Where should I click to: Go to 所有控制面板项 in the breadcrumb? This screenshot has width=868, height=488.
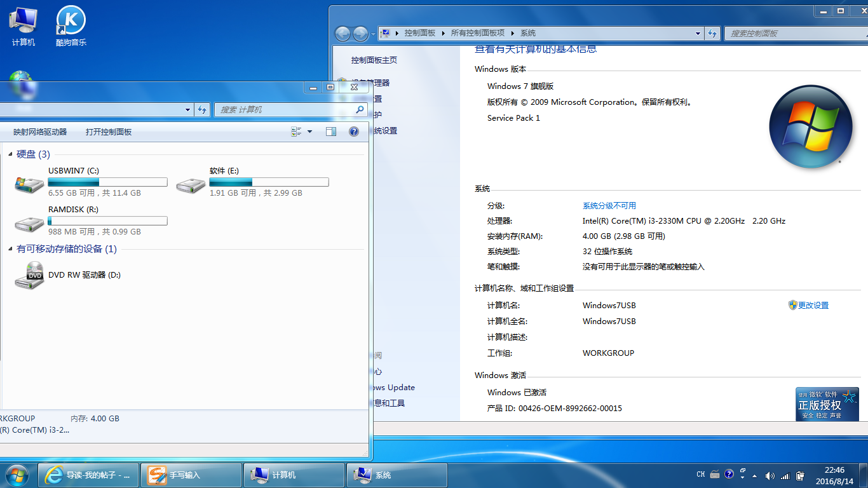click(478, 33)
